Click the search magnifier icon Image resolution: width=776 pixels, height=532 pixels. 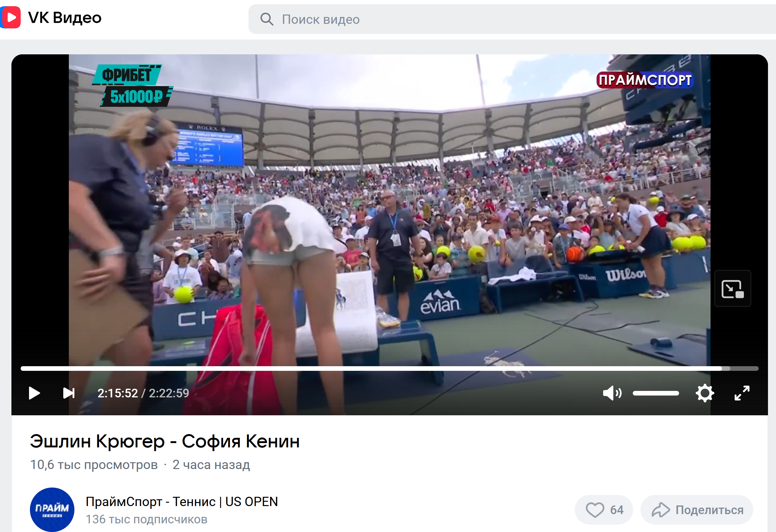point(266,19)
